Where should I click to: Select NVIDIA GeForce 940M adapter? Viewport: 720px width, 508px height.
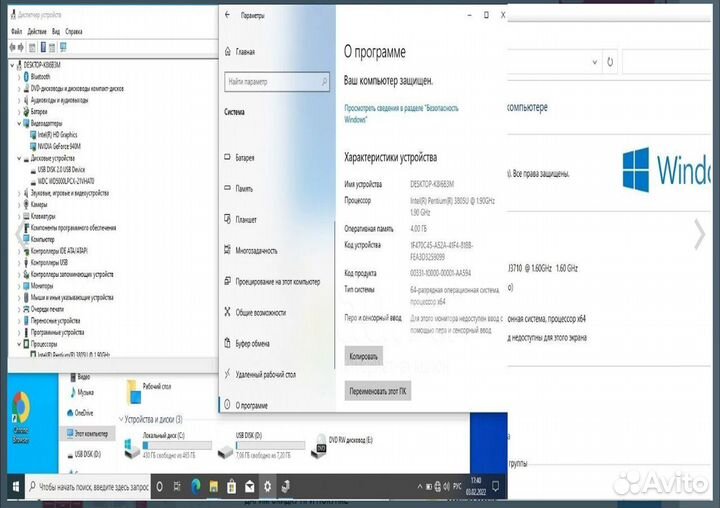click(59, 146)
